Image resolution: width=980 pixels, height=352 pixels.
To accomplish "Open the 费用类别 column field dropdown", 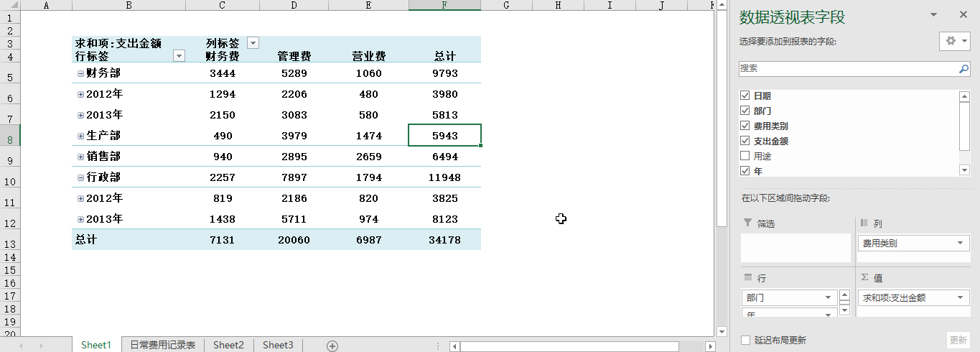I will (959, 244).
